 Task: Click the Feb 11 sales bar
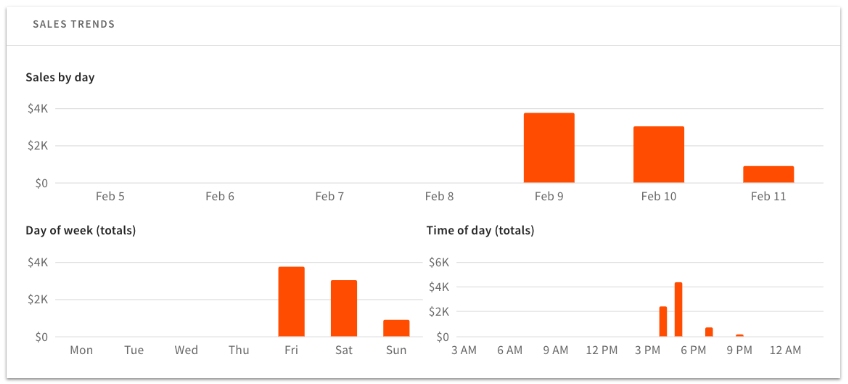[x=768, y=174]
